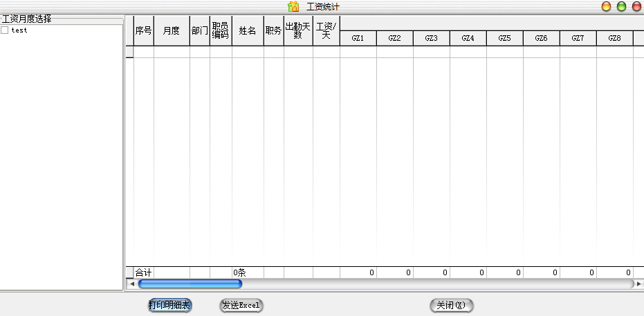Sort by the 月度 column header

[x=172, y=31]
